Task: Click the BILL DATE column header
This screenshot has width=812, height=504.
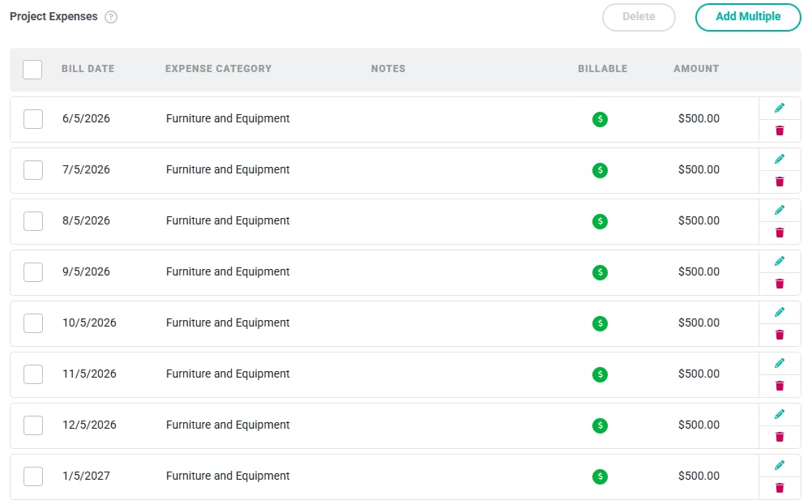Action: point(88,69)
